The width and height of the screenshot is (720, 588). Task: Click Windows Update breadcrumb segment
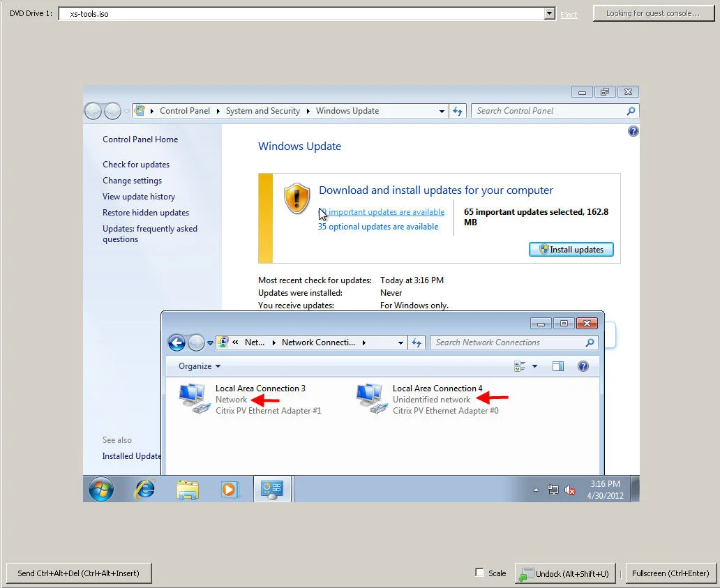pos(347,111)
